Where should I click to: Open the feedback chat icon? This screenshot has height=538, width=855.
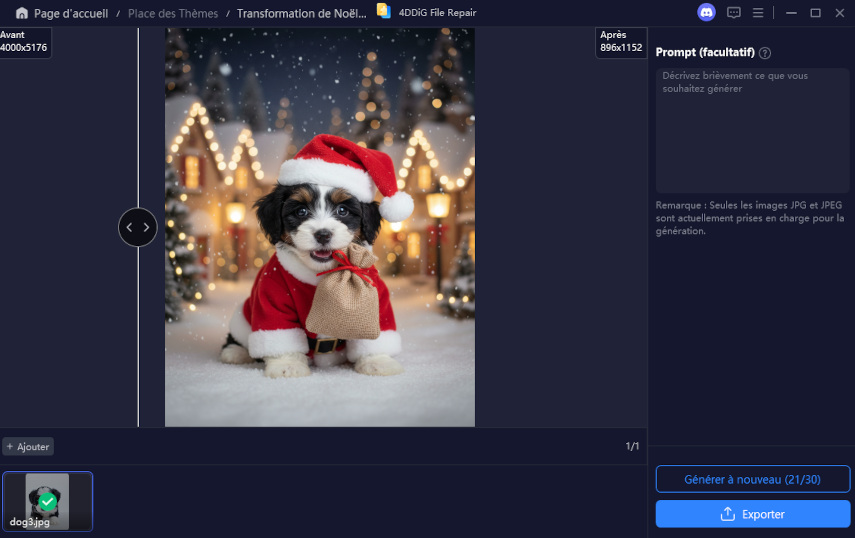tap(733, 13)
